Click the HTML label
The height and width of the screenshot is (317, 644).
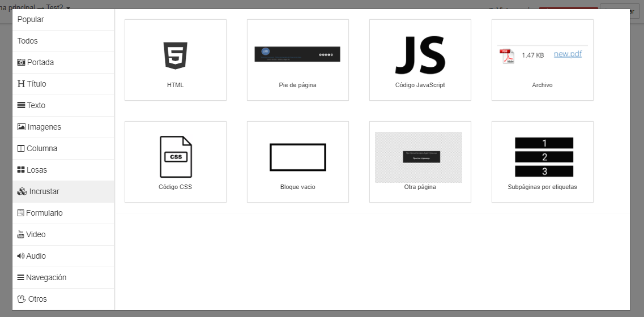point(176,85)
